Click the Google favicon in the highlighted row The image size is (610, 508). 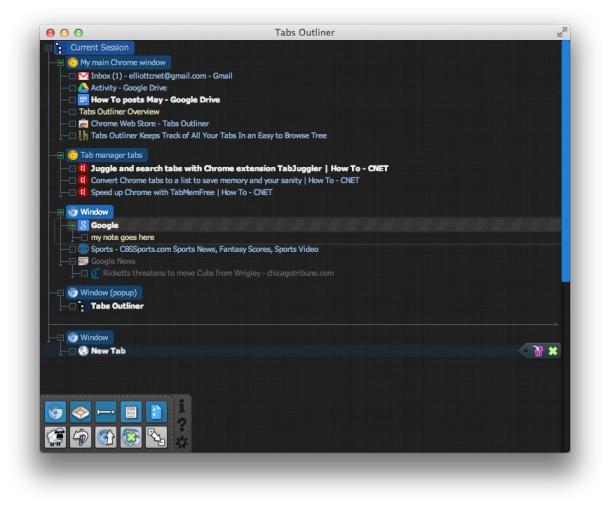[83, 225]
